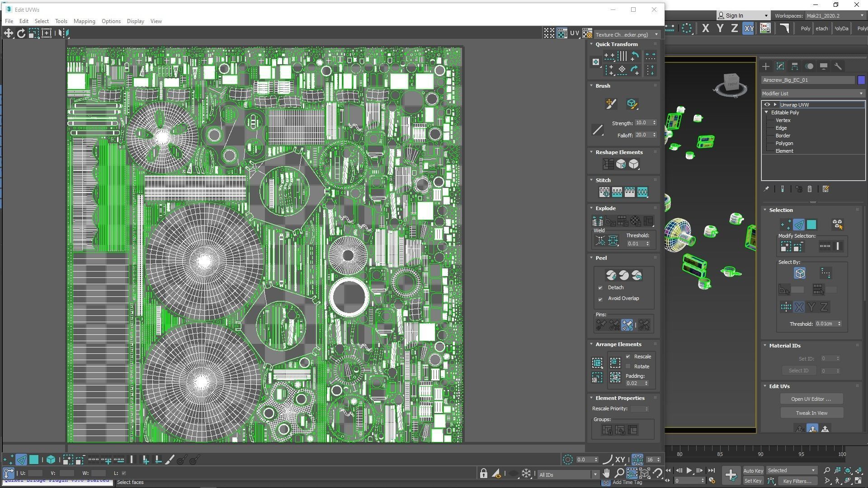
Task: Click the object color swatch beside Airscrew_Big_EC_01
Action: [861, 80]
